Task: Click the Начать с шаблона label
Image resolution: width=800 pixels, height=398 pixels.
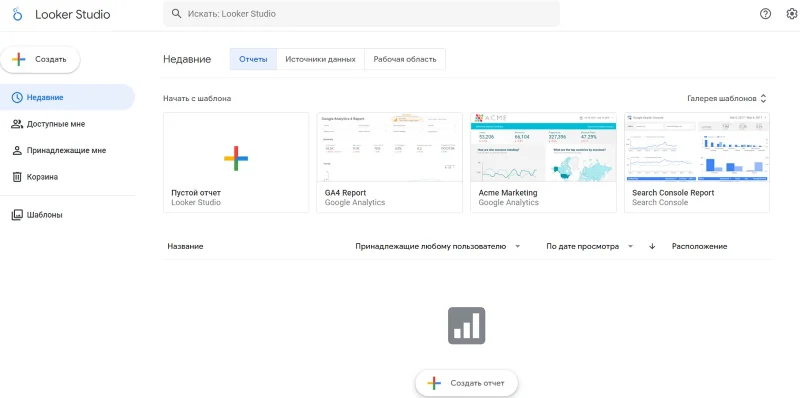Action: pos(197,98)
